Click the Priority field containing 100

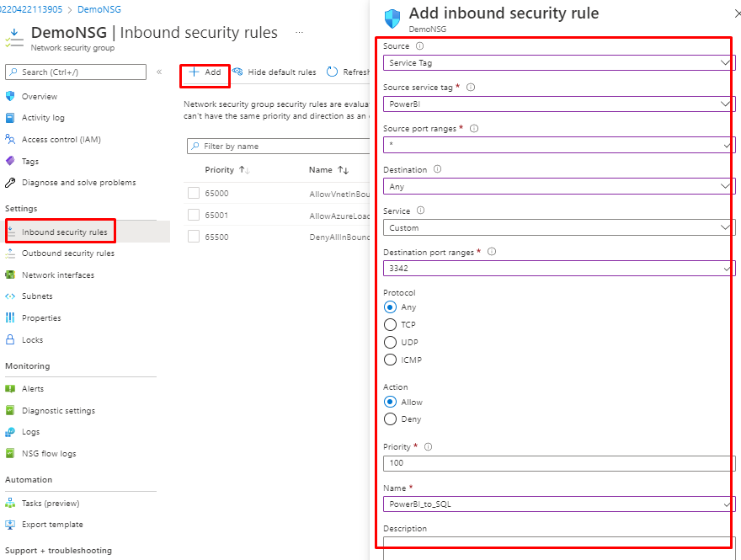pos(558,463)
